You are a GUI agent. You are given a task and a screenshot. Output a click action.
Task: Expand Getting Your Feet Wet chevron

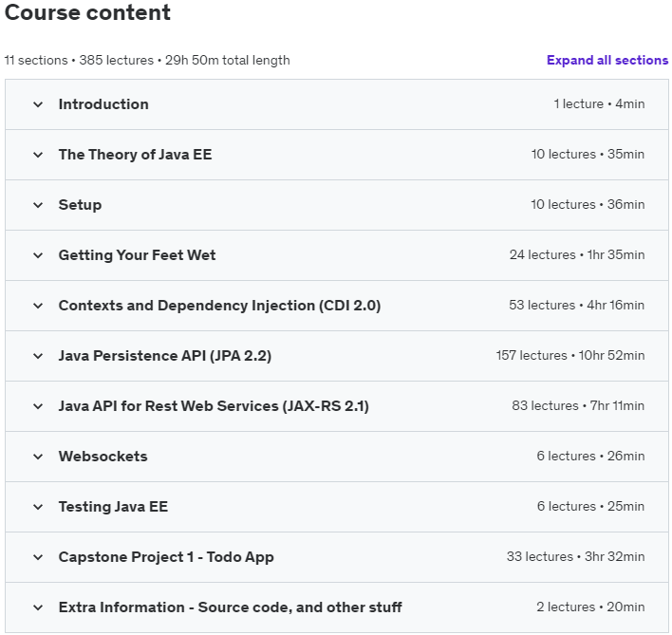[x=38, y=255]
